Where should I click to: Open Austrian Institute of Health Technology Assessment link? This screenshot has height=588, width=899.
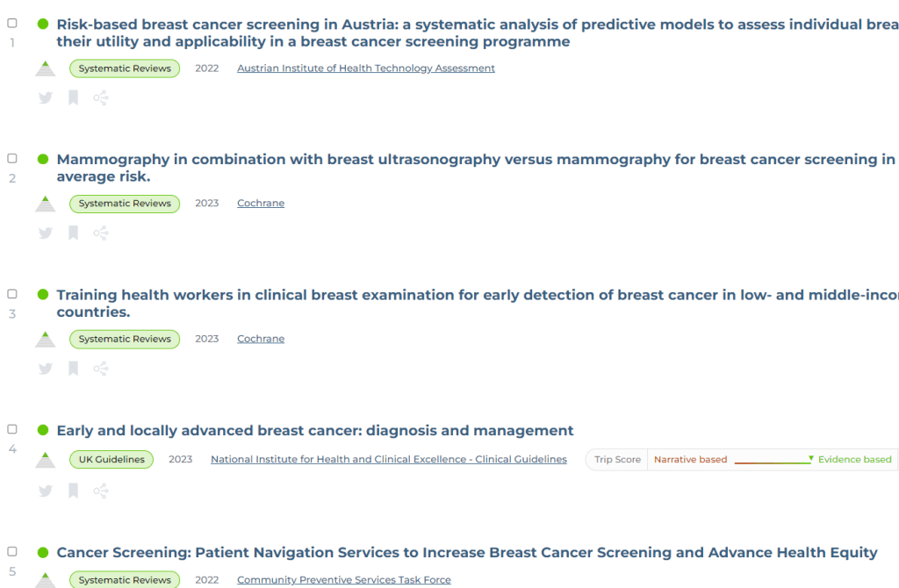(366, 68)
